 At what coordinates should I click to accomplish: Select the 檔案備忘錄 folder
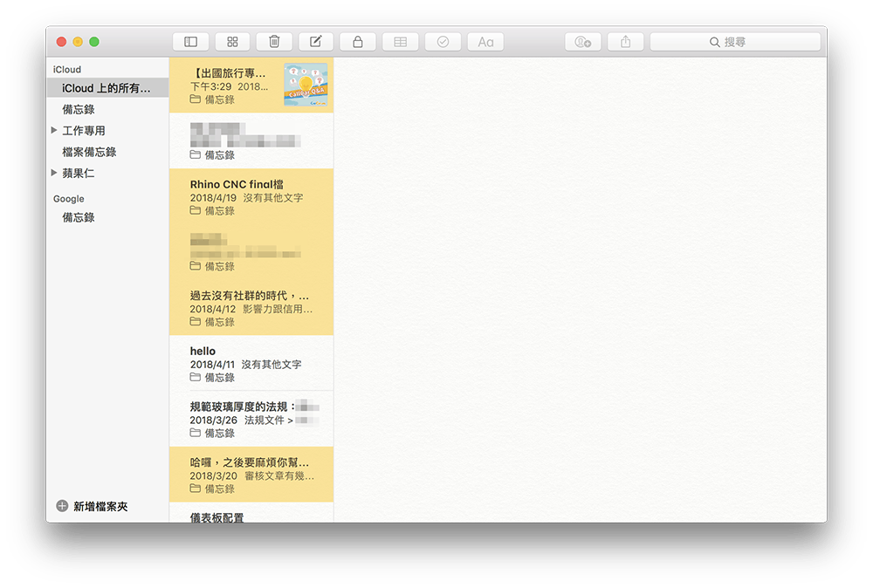[x=89, y=152]
